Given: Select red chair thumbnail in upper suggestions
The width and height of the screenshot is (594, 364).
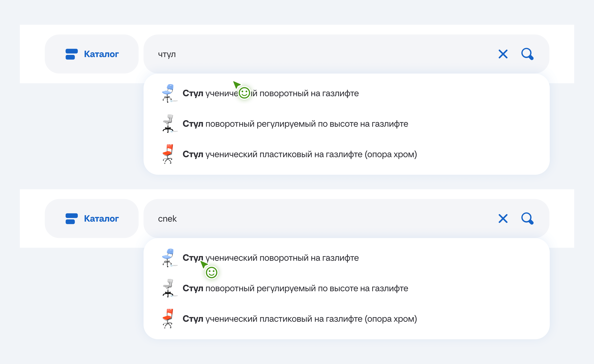Looking at the screenshot, I should (168, 154).
